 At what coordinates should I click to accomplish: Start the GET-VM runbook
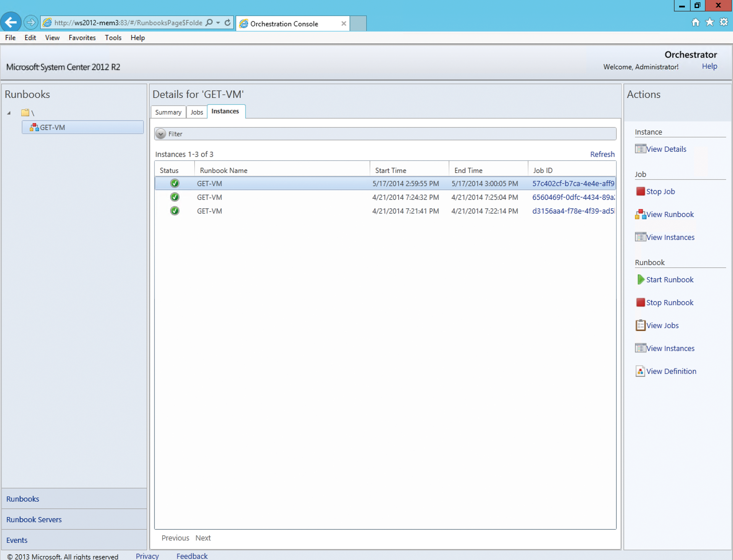[669, 279]
